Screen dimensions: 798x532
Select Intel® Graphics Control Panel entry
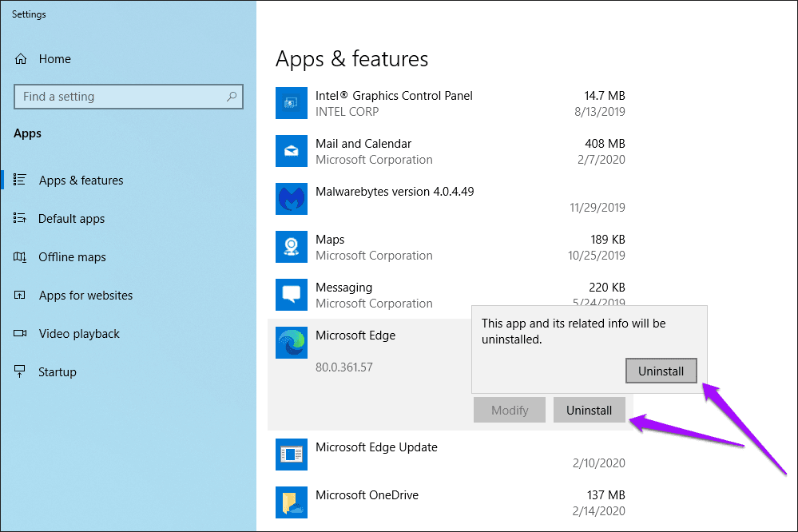(451, 103)
